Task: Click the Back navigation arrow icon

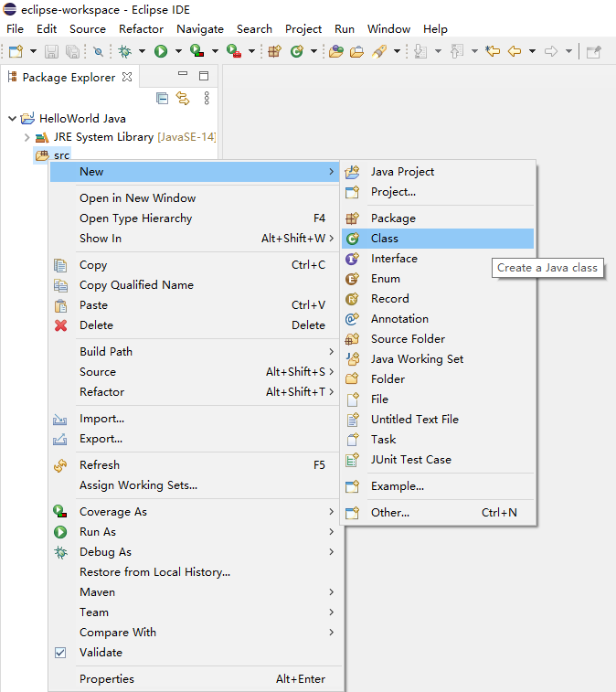Action: (x=515, y=51)
